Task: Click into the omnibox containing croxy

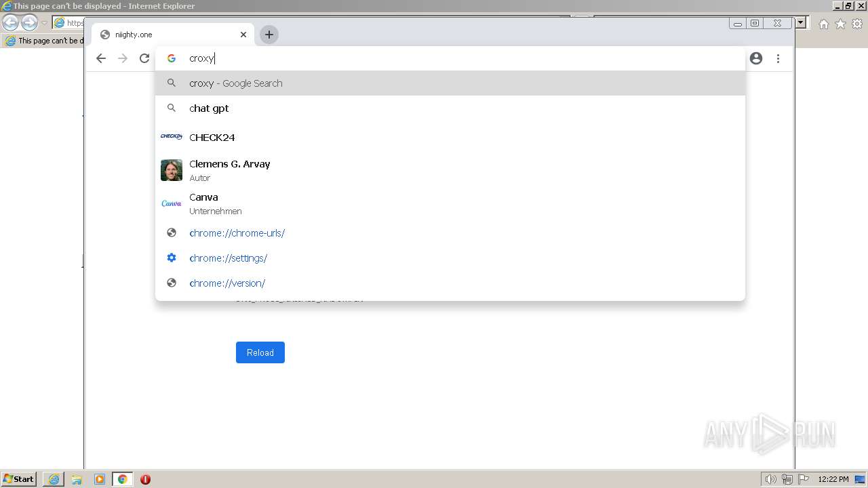Action: pos(450,58)
